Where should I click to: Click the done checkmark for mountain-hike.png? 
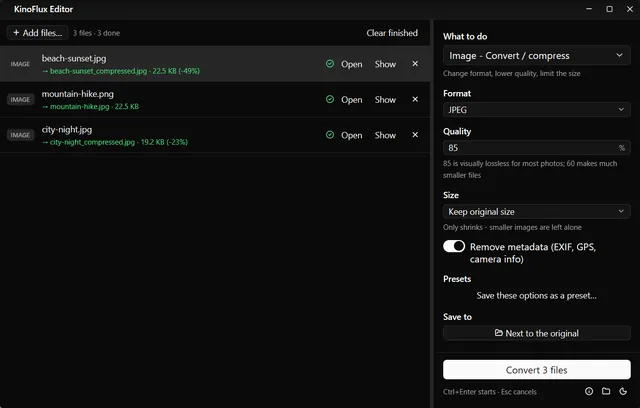330,99
